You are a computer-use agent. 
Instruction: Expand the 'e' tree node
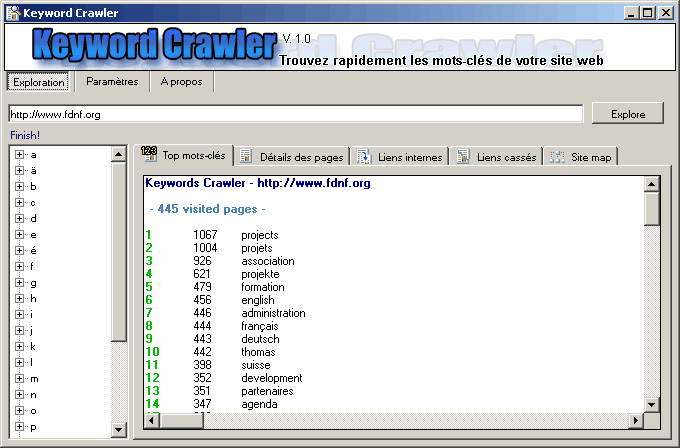coord(19,235)
